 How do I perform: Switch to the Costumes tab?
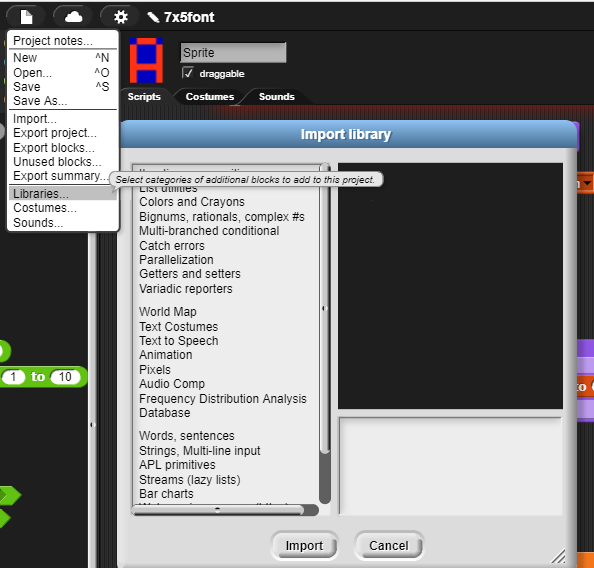209,97
